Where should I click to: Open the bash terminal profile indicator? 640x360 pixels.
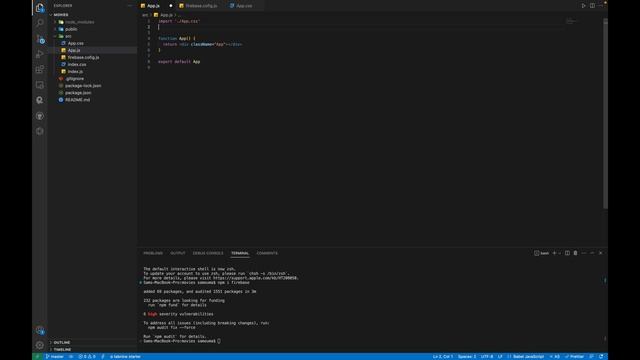click(542, 253)
